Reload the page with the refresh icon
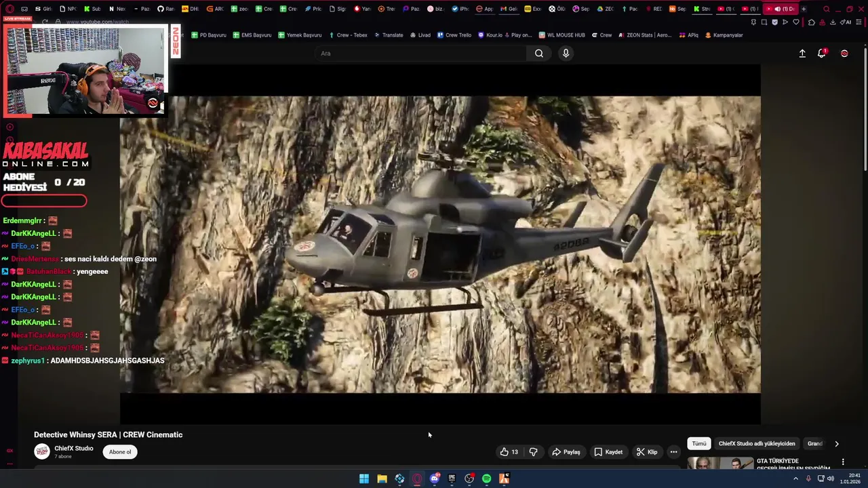868x488 pixels. point(45,22)
